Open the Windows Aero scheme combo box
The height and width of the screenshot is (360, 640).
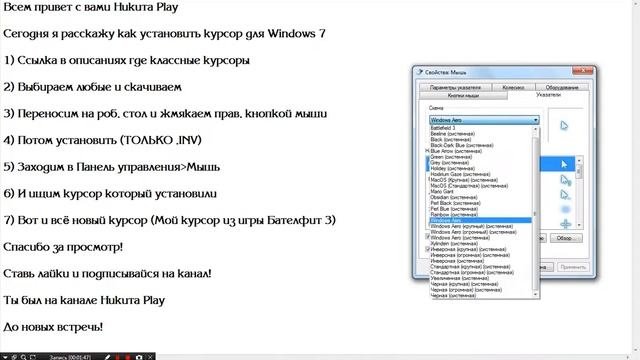[x=484, y=120]
